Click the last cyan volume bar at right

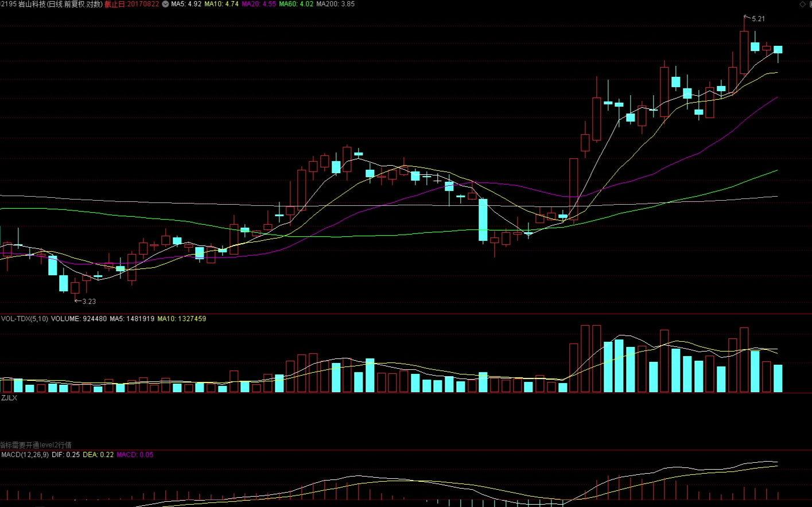[778, 379]
